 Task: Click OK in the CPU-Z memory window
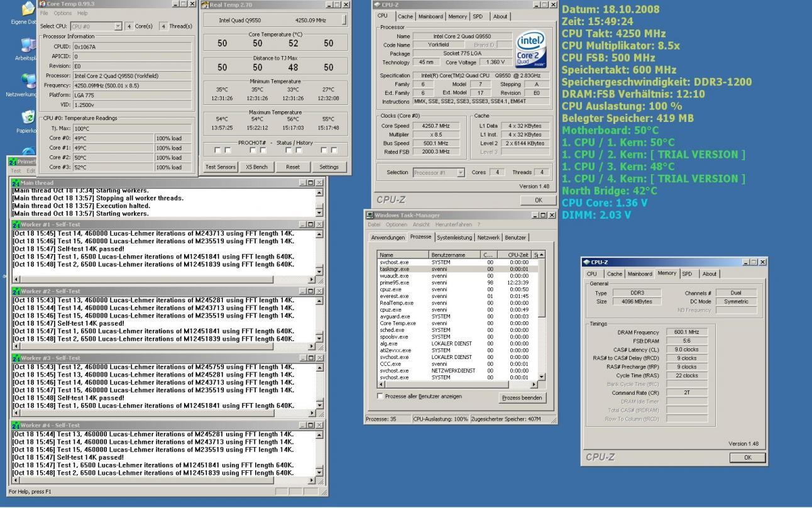(x=747, y=457)
